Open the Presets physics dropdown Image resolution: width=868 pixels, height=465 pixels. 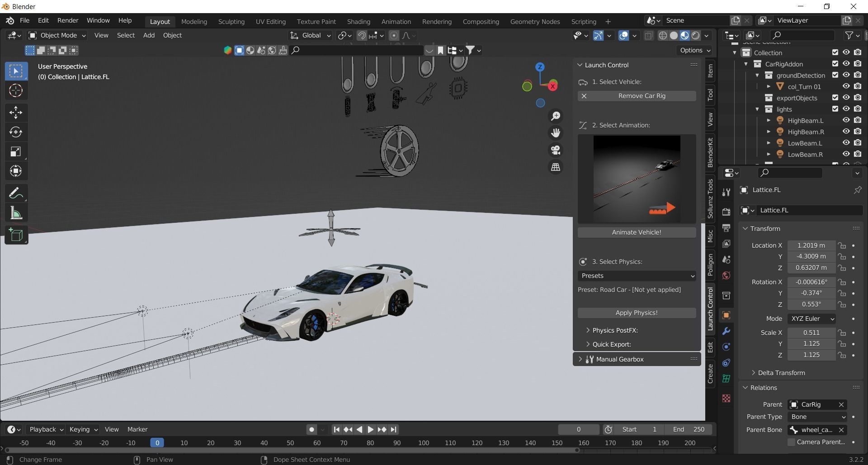[637, 276]
